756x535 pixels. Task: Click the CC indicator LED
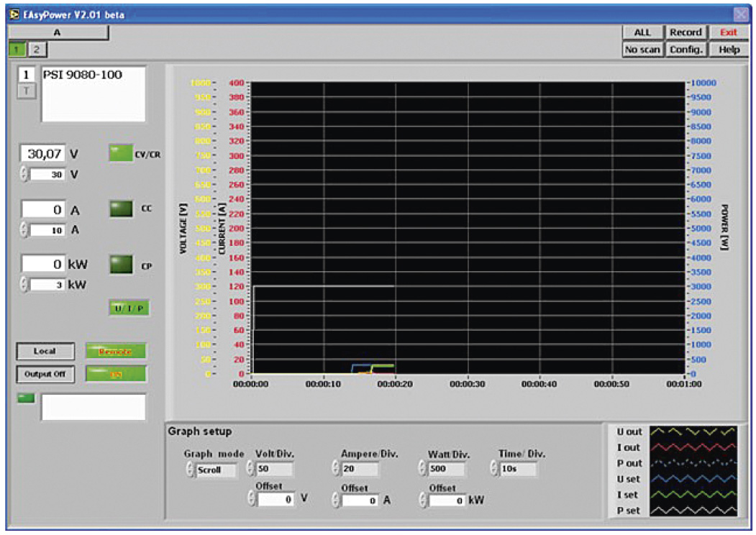121,209
